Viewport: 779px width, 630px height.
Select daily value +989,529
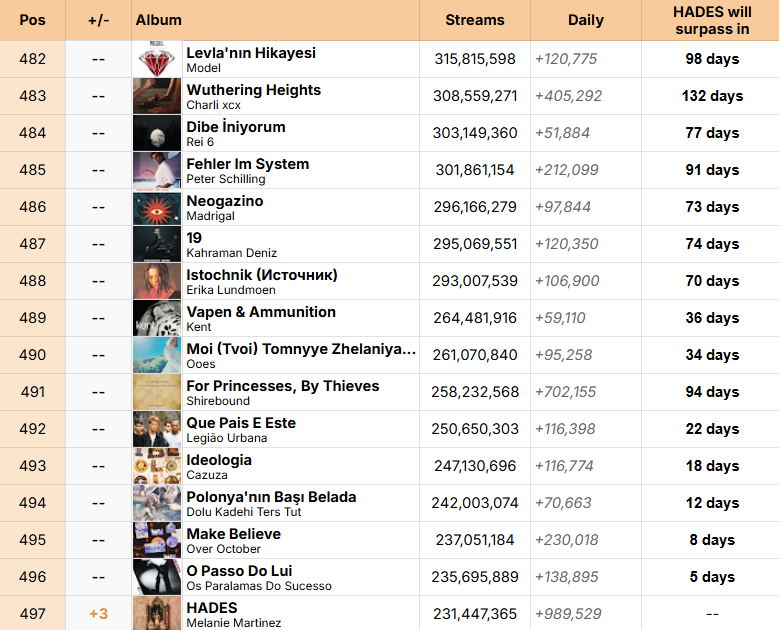[x=568, y=614]
